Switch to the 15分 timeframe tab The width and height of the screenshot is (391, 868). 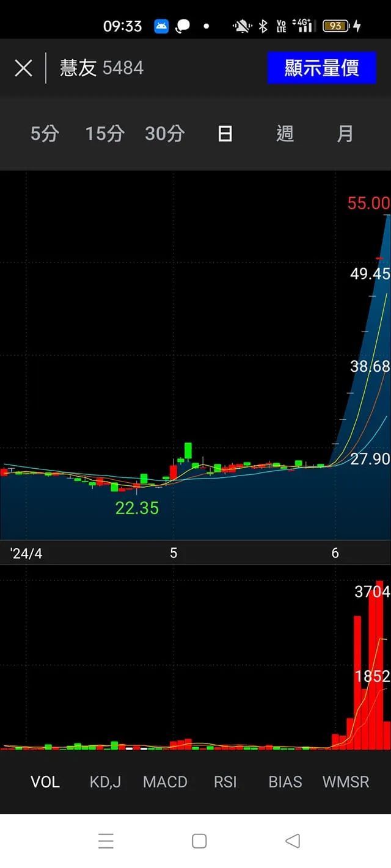[x=104, y=133]
